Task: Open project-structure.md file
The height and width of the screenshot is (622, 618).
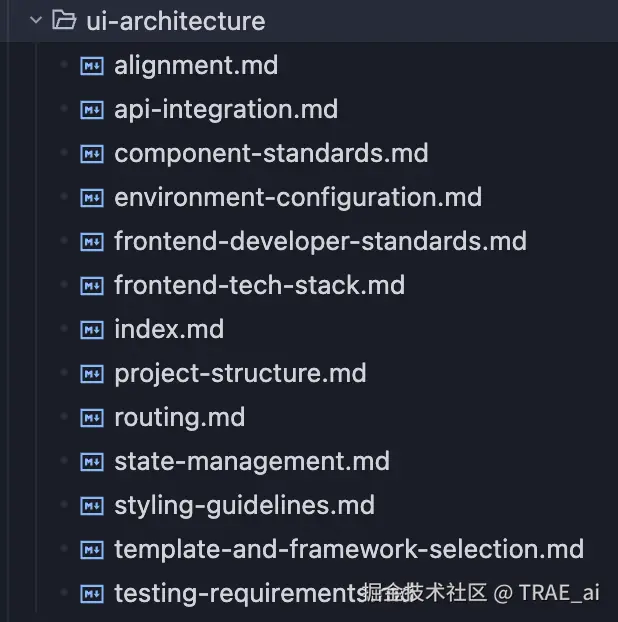Action: [240, 374]
